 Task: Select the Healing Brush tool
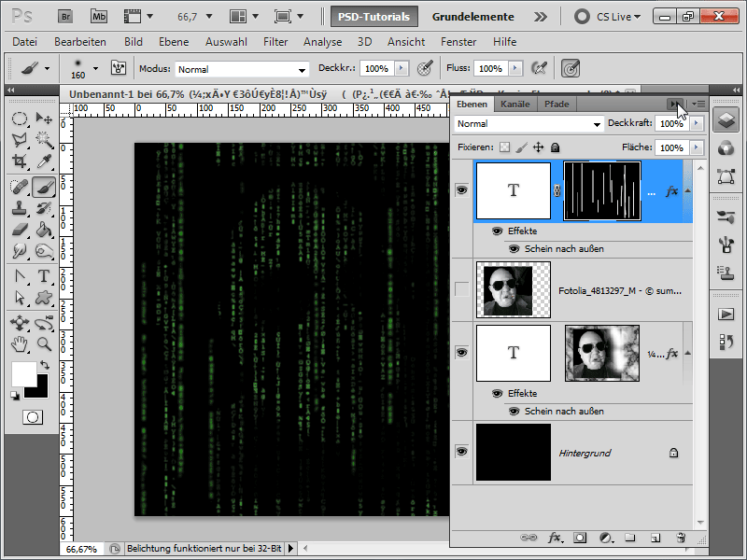click(19, 187)
